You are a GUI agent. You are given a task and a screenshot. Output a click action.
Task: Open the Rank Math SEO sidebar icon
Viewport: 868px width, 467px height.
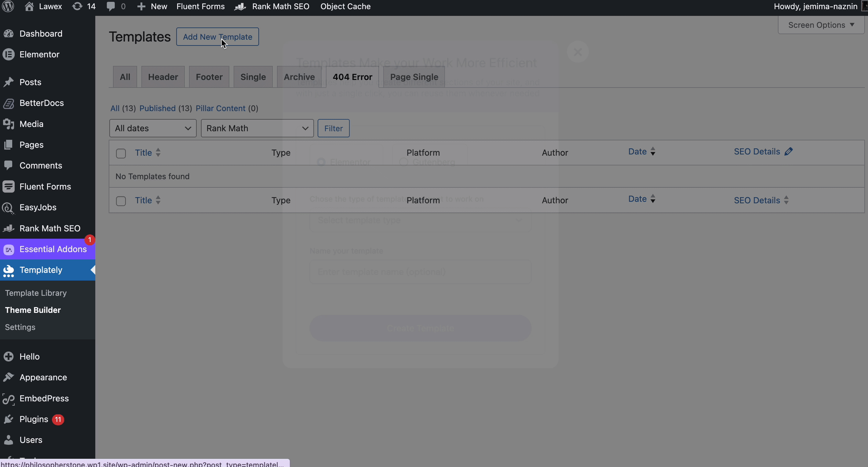click(9, 228)
